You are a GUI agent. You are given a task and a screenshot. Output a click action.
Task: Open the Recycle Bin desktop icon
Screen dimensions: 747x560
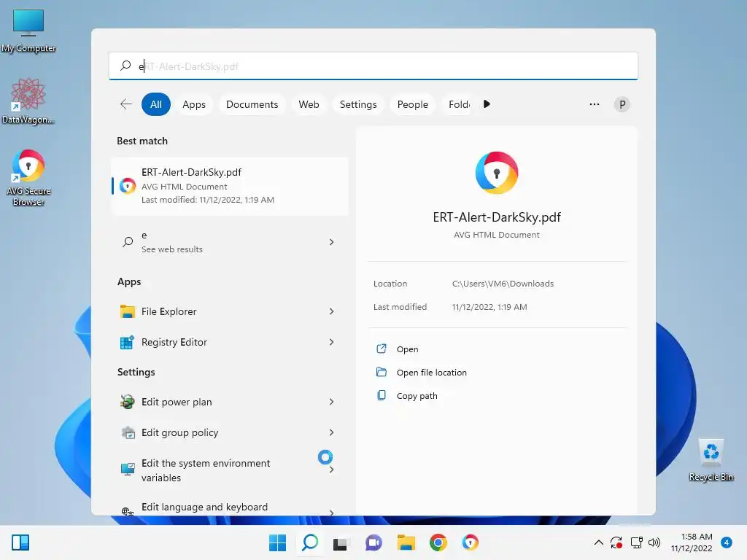711,460
